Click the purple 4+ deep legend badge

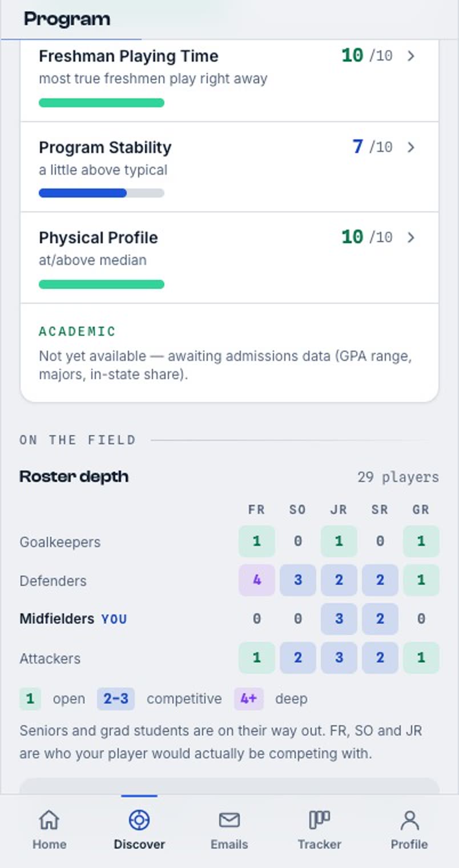click(x=248, y=699)
